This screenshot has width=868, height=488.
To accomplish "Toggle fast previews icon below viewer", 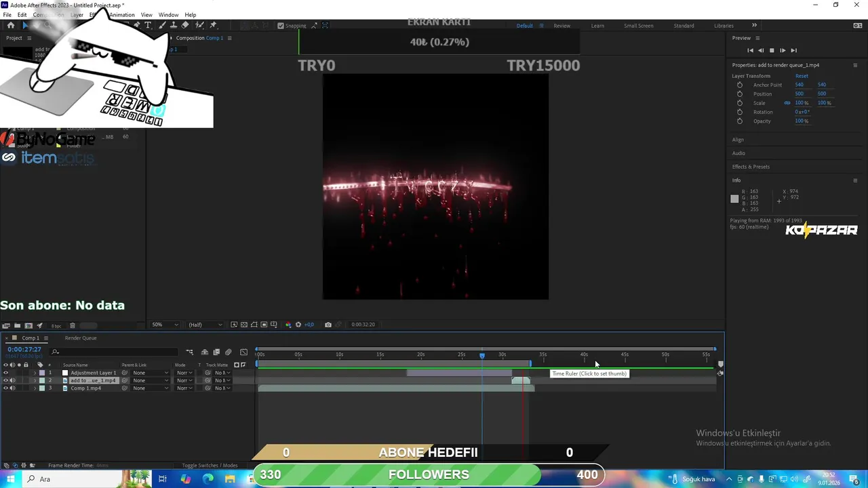I will click(234, 325).
